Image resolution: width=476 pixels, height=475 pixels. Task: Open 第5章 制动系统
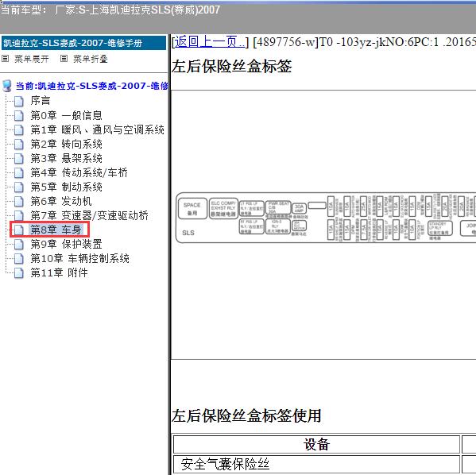pos(66,187)
